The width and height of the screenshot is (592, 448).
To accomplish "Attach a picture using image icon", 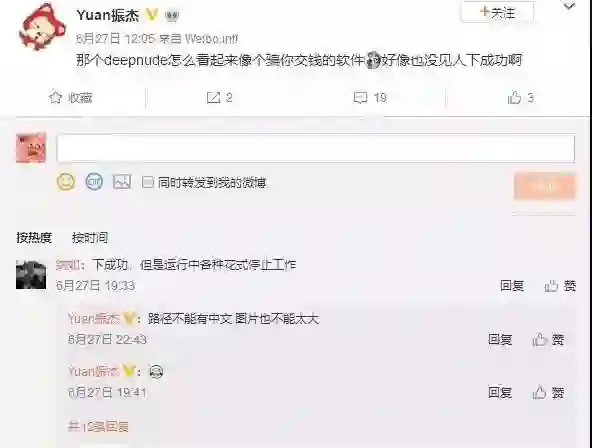I will coord(122,182).
